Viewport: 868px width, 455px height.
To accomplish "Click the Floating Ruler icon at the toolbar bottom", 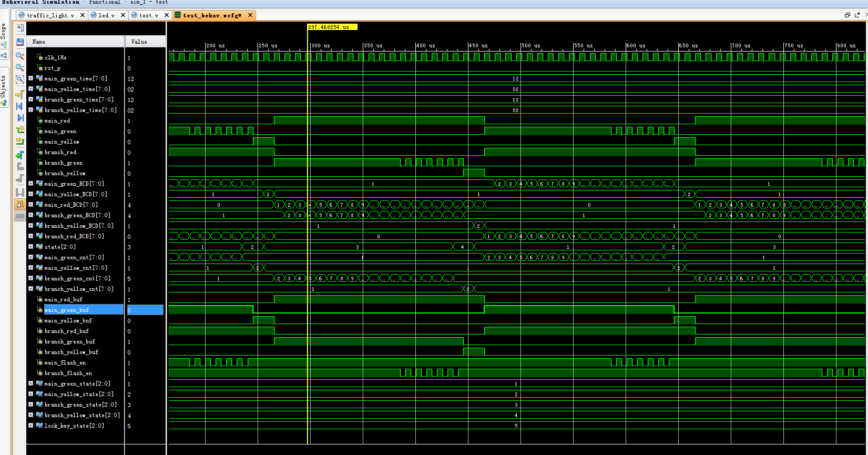I will [20, 216].
